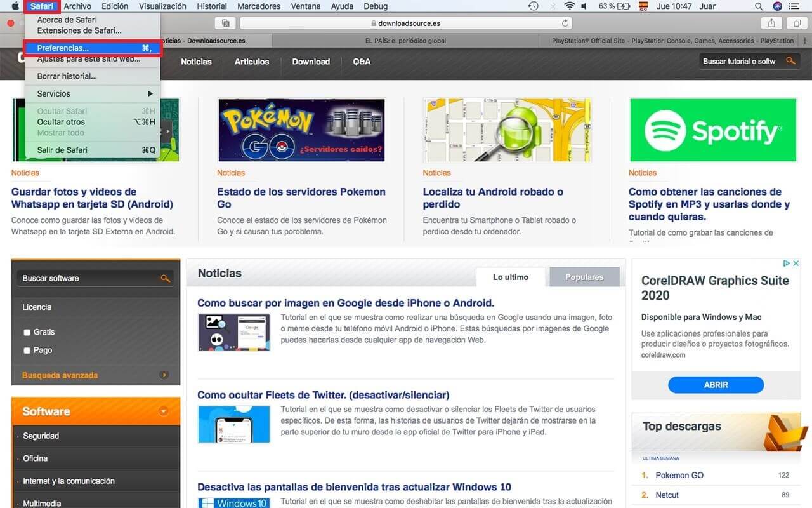Open Articulos in site navigation
This screenshot has width=812, height=508.
click(x=252, y=62)
